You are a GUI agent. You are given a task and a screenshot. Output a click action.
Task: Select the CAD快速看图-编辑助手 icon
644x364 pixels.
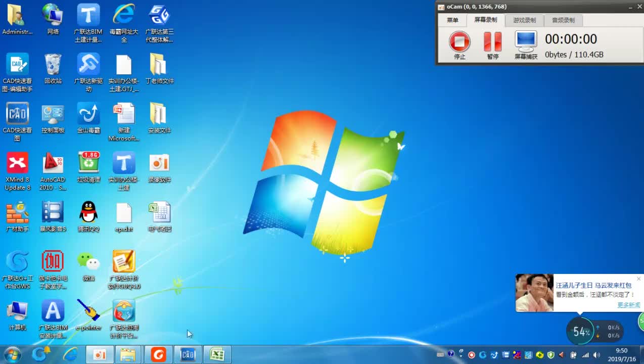17,72
